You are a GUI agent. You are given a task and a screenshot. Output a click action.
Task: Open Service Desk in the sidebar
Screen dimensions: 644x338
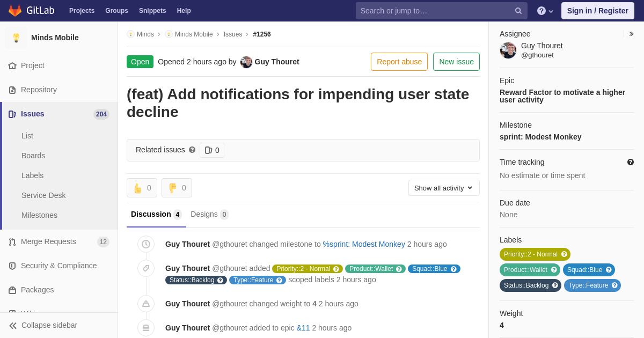(x=43, y=195)
